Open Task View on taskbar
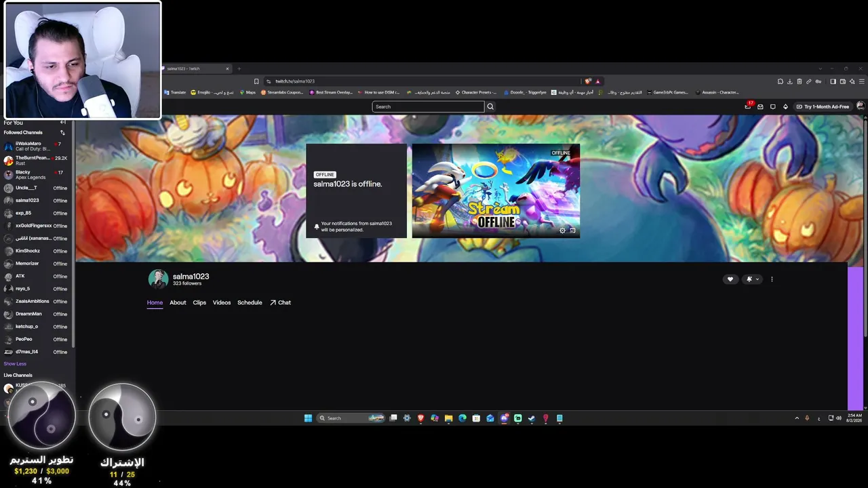868x488 pixels. (393, 418)
